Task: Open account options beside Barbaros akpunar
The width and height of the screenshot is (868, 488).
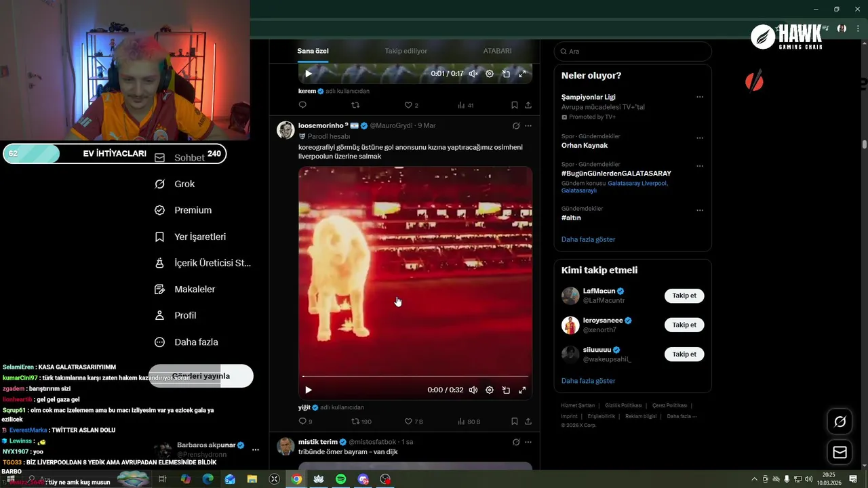Action: [256, 449]
